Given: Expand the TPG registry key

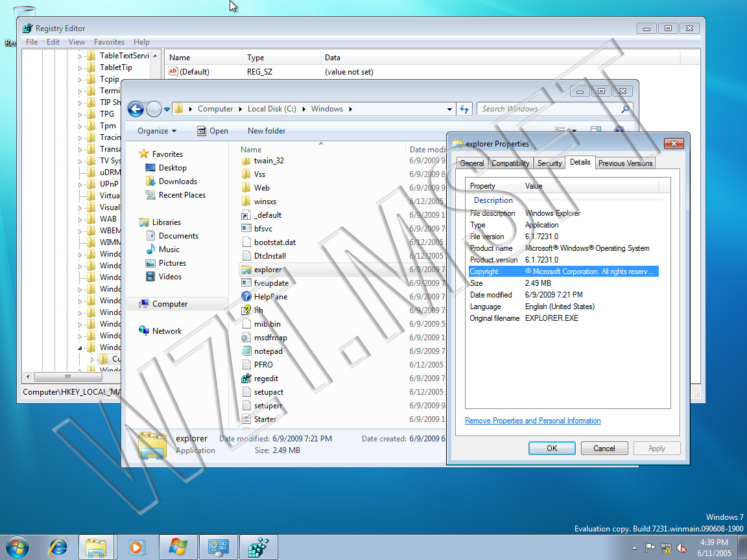Looking at the screenshot, I should [80, 114].
